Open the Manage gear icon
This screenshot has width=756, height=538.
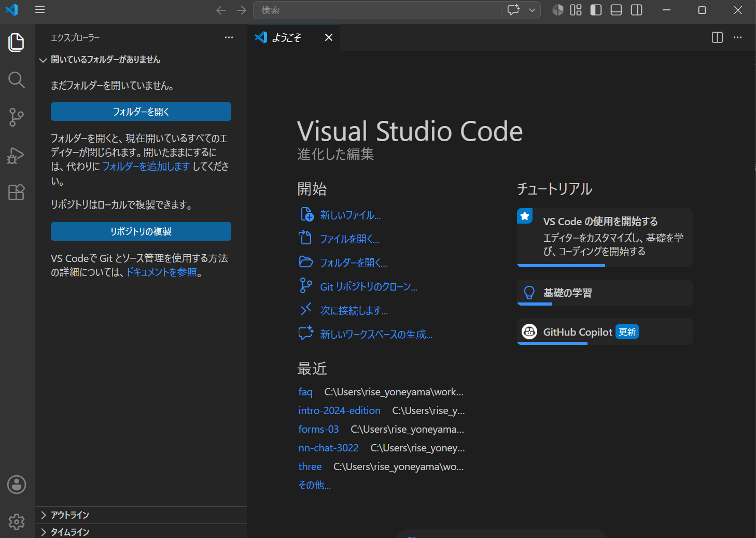(x=17, y=521)
